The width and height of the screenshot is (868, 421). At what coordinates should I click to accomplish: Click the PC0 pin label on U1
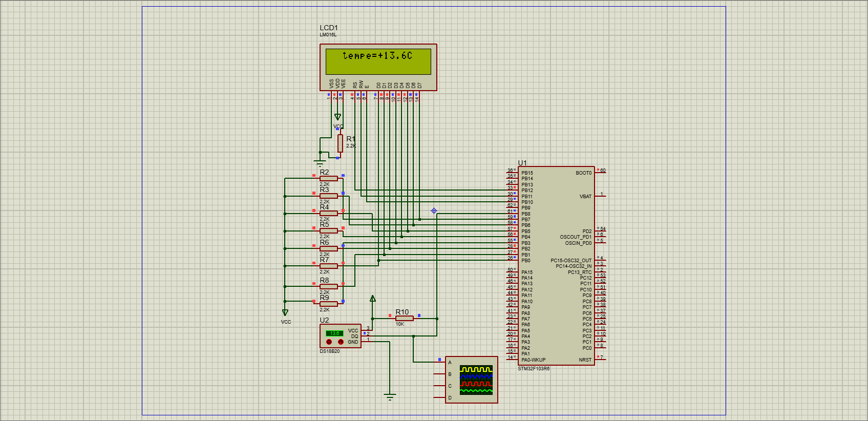click(x=587, y=348)
